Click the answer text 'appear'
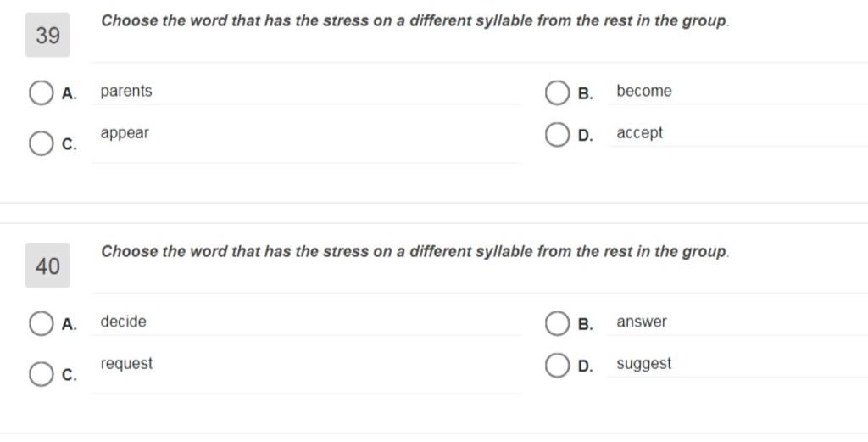Image resolution: width=868 pixels, height=442 pixels. (x=125, y=134)
